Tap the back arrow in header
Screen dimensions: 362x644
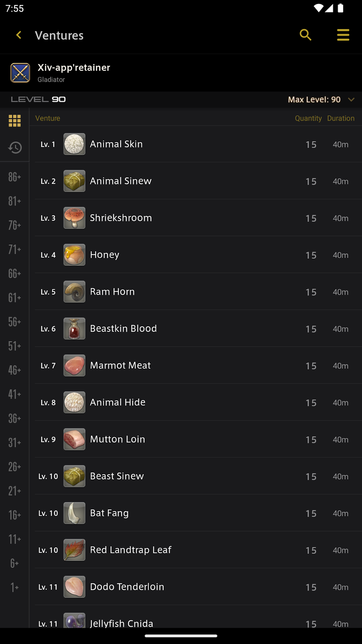[x=19, y=35]
